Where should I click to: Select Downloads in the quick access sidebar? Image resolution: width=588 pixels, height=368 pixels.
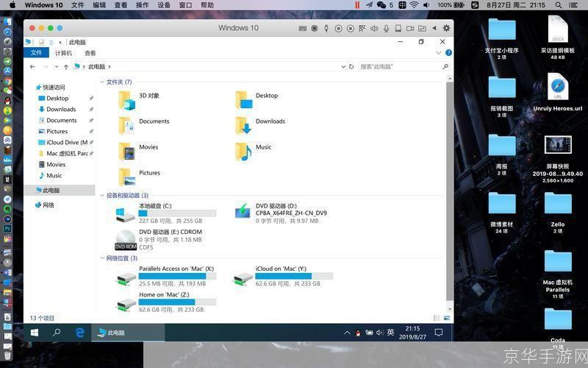pyautogui.click(x=61, y=109)
